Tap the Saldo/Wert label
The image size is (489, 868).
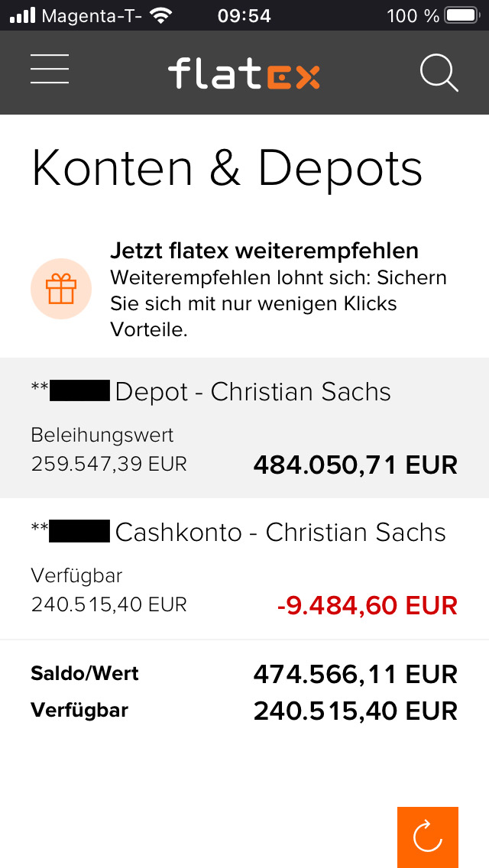click(85, 674)
